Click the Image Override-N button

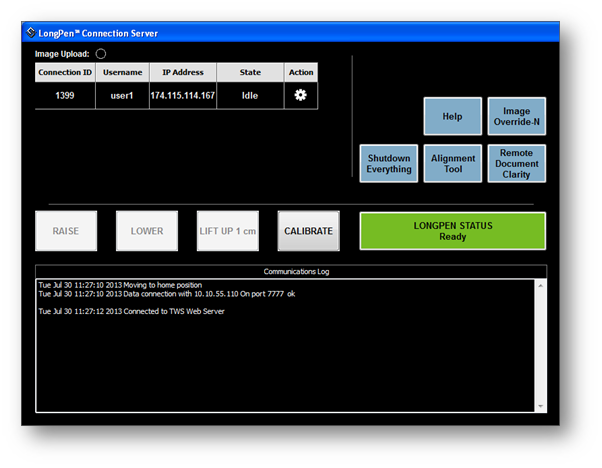[x=516, y=116]
